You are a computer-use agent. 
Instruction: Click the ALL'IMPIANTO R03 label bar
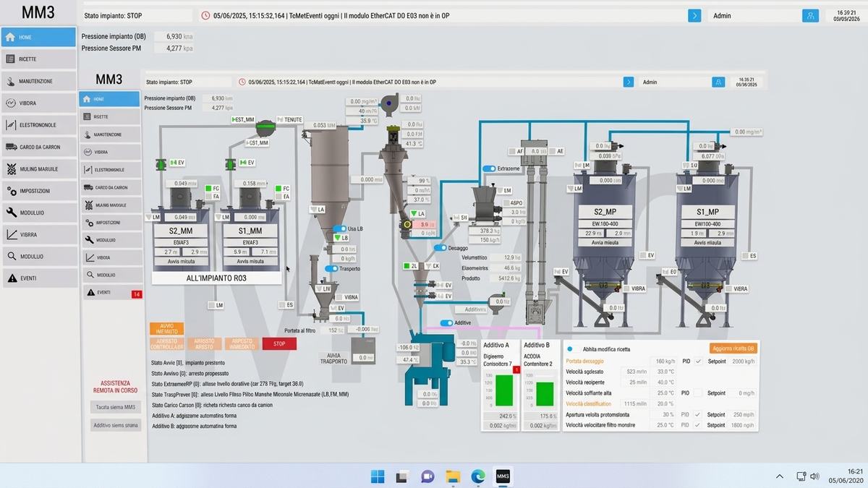pyautogui.click(x=217, y=278)
